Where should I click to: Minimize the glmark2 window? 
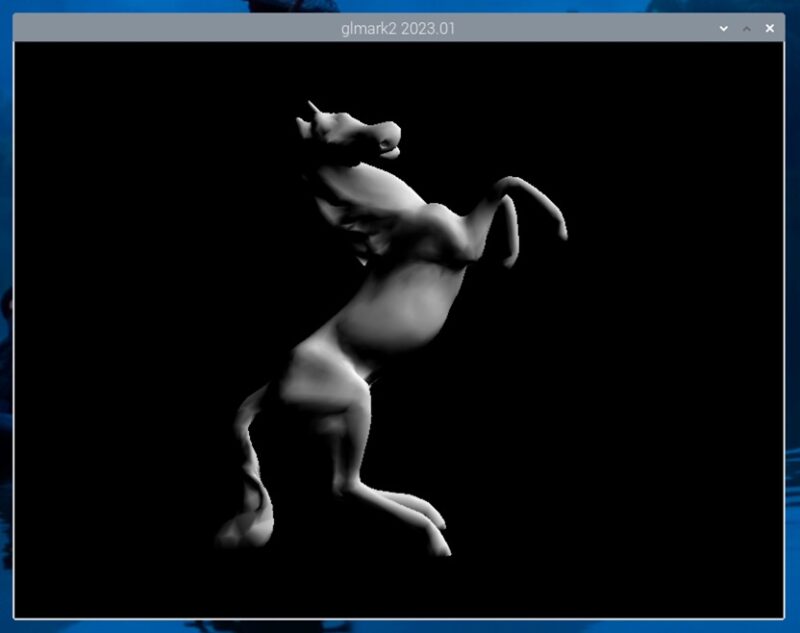tap(724, 28)
